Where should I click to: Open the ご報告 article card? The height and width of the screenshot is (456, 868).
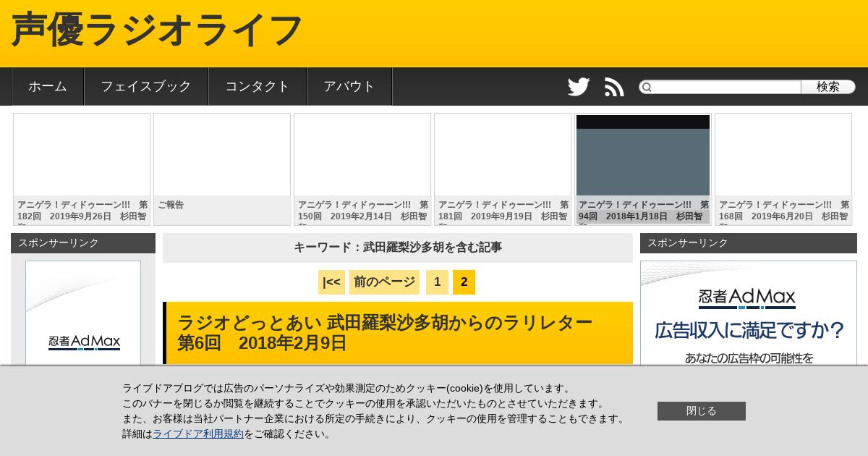(x=222, y=169)
